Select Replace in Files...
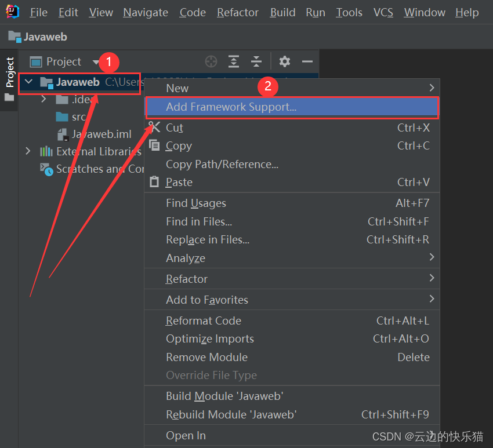The image size is (493, 448). point(292,240)
